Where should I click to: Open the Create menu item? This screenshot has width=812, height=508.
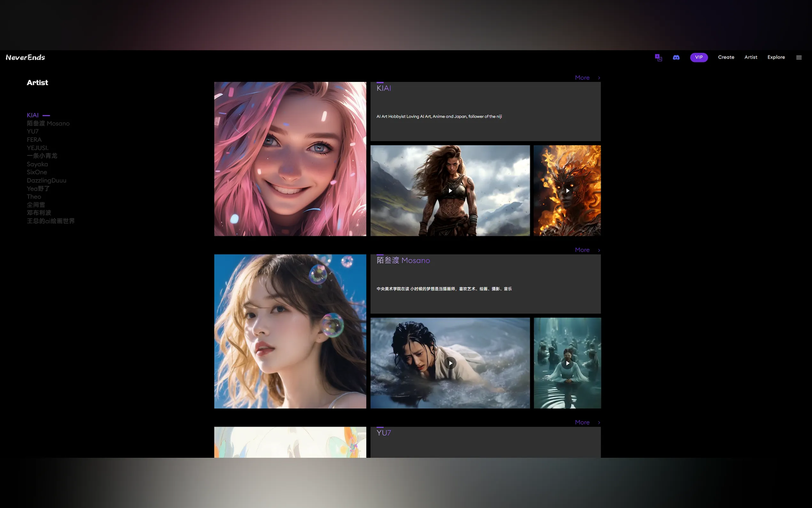(726, 58)
